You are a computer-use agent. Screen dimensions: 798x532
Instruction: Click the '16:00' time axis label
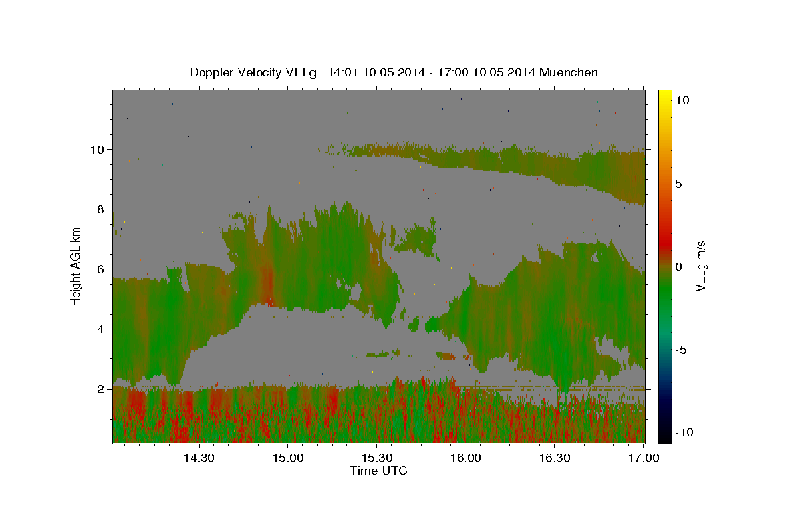466,458
